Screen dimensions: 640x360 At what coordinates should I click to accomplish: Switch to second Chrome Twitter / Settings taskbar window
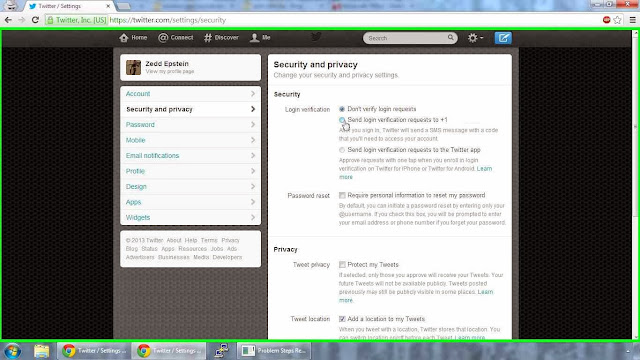point(169,351)
